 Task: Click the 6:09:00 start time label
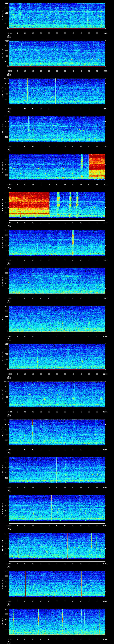click(x=9, y=336)
